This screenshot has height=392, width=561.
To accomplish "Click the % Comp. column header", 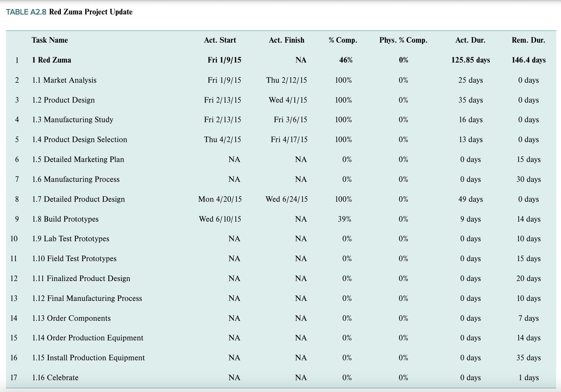I will tap(343, 40).
